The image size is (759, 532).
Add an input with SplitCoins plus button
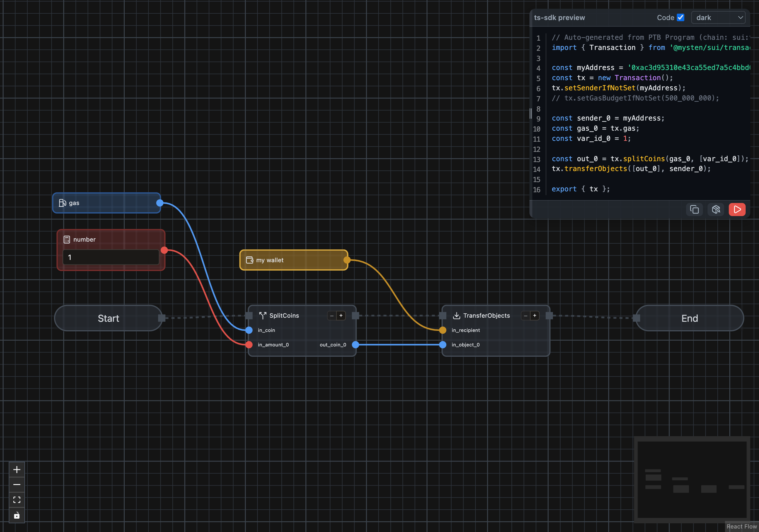[x=341, y=316]
